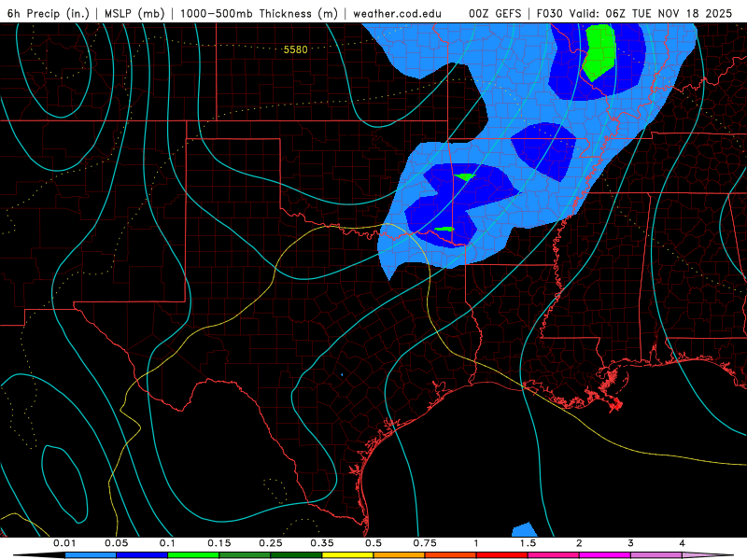The height and width of the screenshot is (560, 747).
Task: Click the '0.5' legend value
Action: point(373,543)
